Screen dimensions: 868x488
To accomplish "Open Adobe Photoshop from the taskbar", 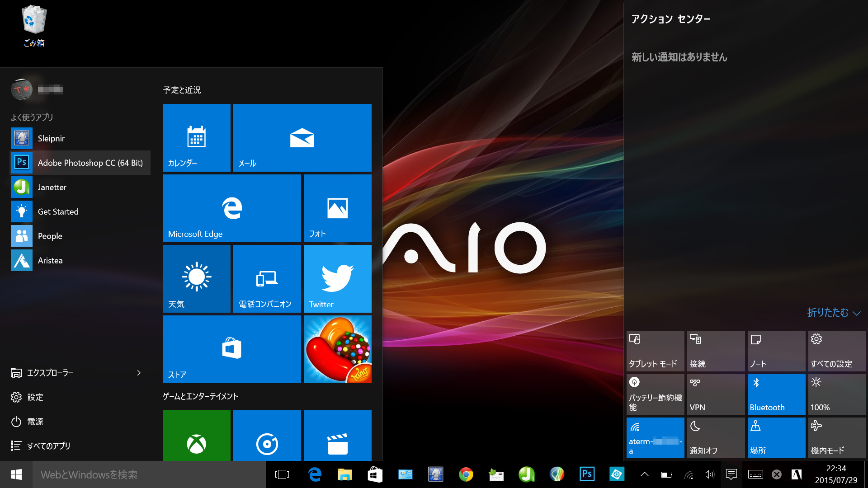I will point(587,474).
